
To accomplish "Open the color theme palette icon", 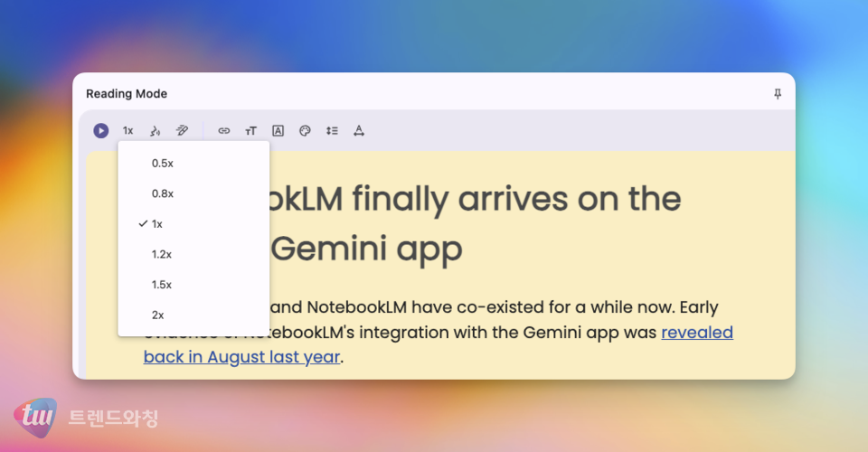I will [305, 131].
